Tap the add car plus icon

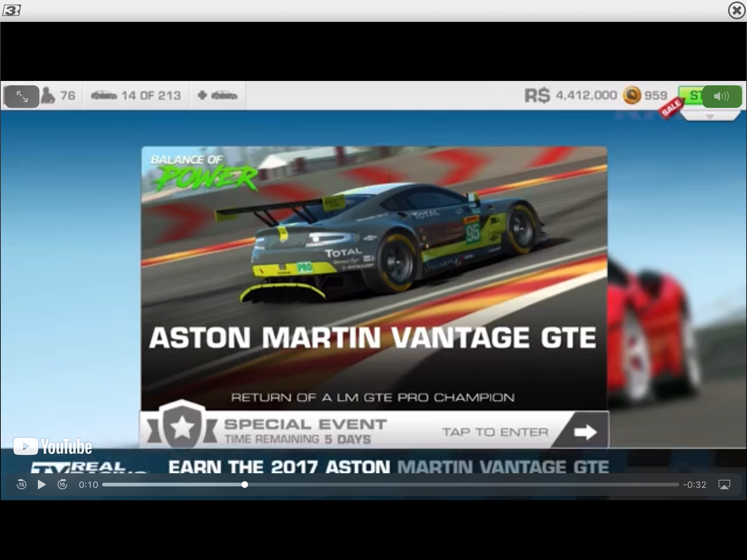coord(217,96)
